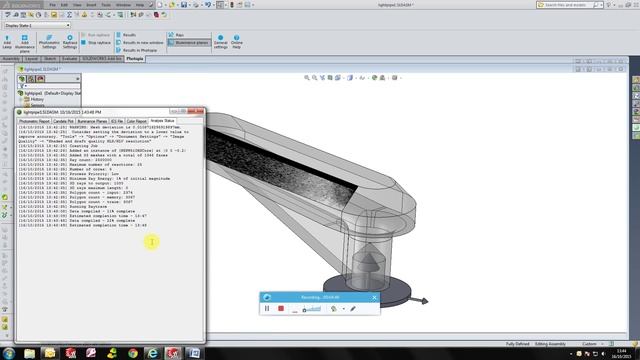Select the ConfigurationManager tab icon
640x360 pixels.
tap(40, 79)
